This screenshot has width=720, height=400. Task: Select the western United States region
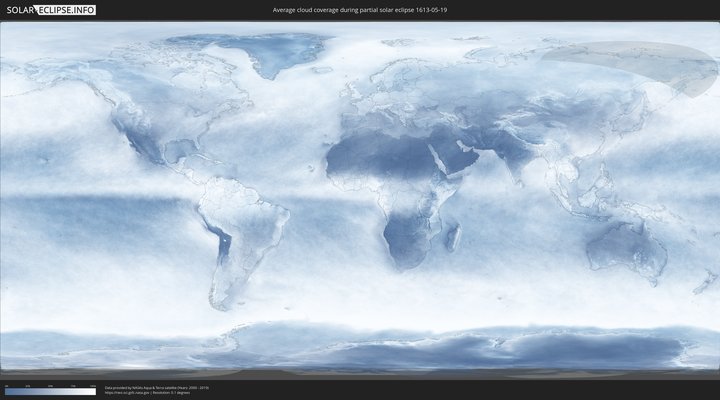click(135, 130)
